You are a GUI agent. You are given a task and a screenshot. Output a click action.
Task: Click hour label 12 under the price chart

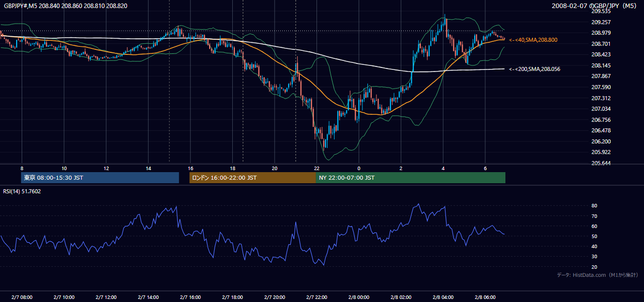106,168
